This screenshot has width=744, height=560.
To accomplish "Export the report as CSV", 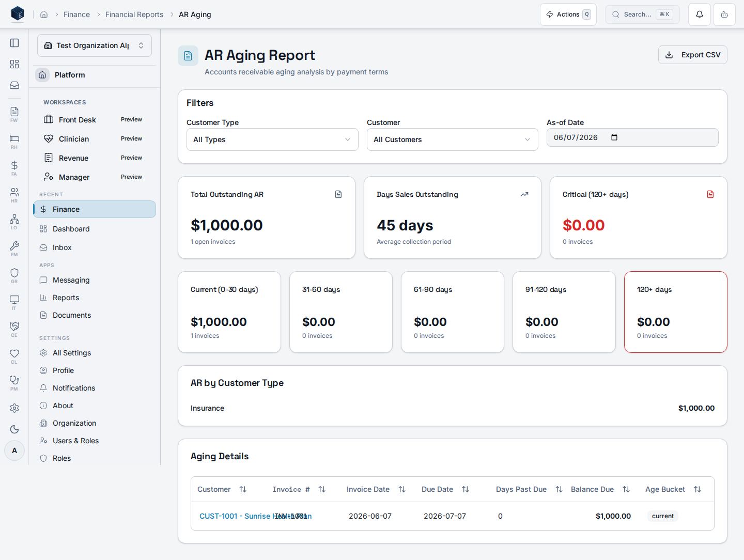I will click(693, 55).
